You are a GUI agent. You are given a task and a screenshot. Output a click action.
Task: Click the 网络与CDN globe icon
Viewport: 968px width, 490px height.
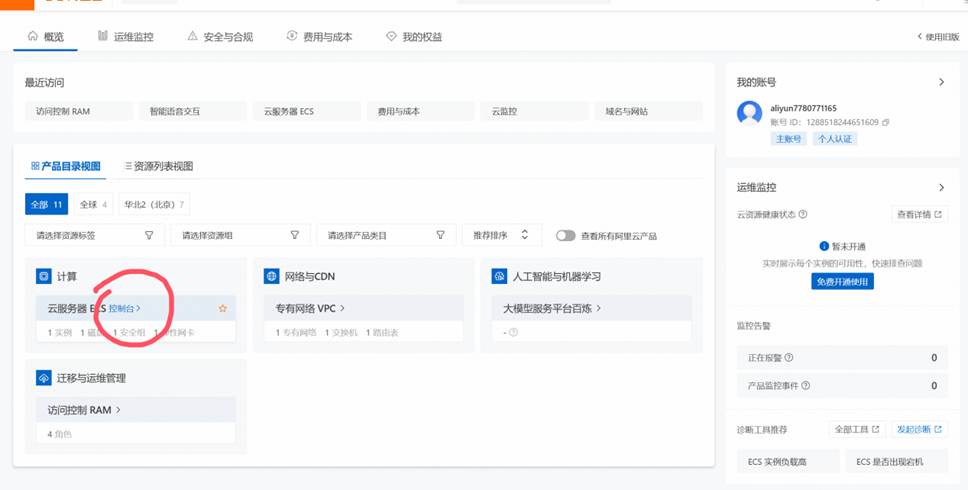(271, 276)
